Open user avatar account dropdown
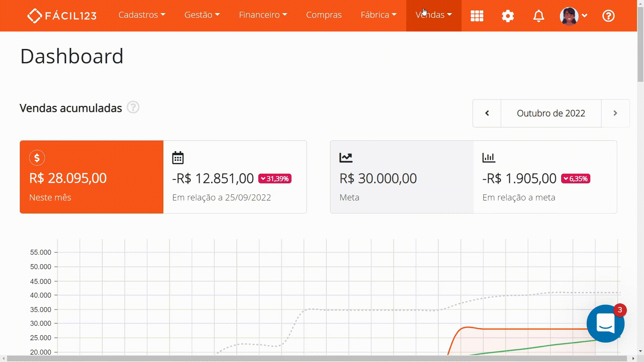 (574, 16)
